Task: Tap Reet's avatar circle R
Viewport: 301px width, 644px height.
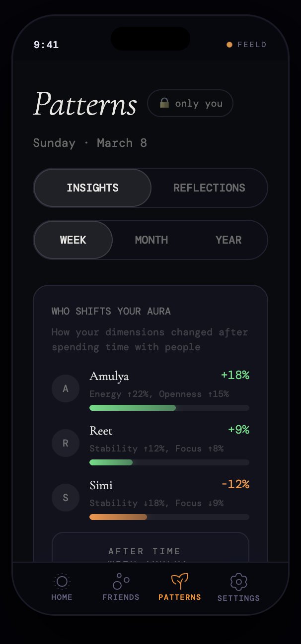Action: click(x=66, y=443)
